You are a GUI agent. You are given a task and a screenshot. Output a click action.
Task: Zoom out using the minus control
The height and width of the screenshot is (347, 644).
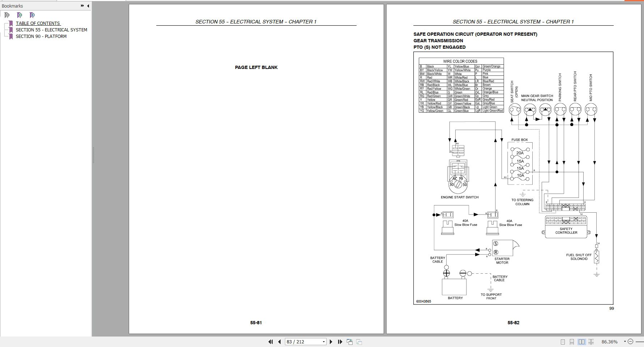(x=631, y=342)
